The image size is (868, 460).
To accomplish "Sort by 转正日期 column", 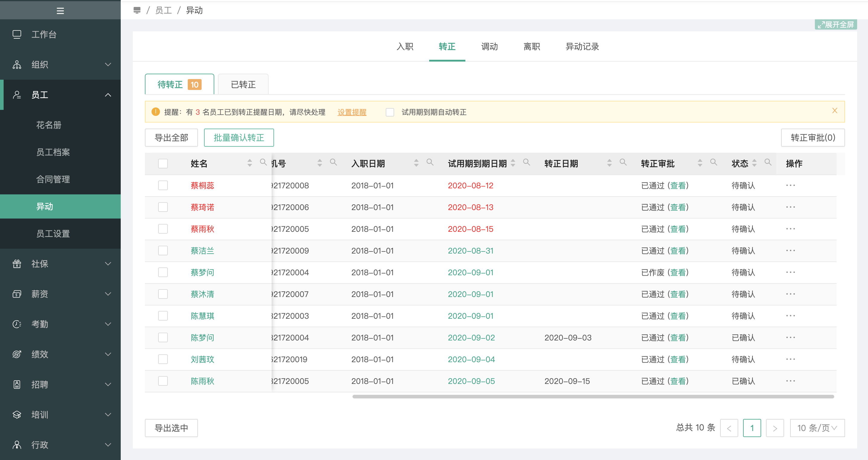I will [x=610, y=163].
